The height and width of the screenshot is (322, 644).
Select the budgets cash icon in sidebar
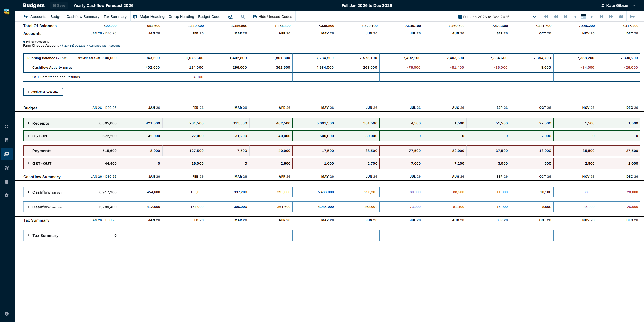click(x=7, y=154)
